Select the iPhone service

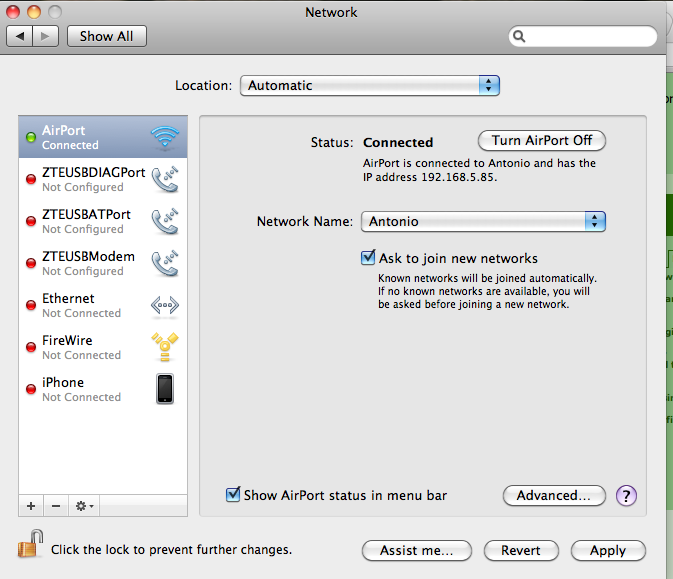click(103, 389)
